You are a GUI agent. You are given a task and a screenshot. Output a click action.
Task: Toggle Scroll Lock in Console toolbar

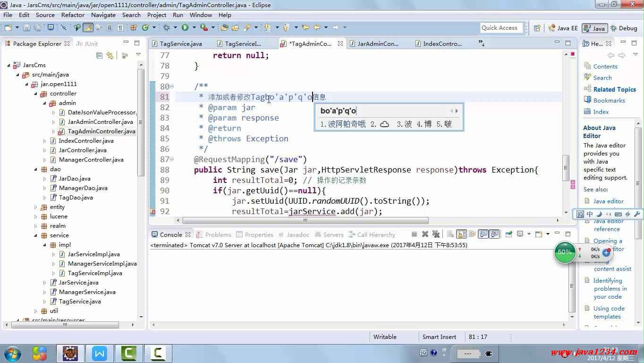pyautogui.click(x=462, y=234)
